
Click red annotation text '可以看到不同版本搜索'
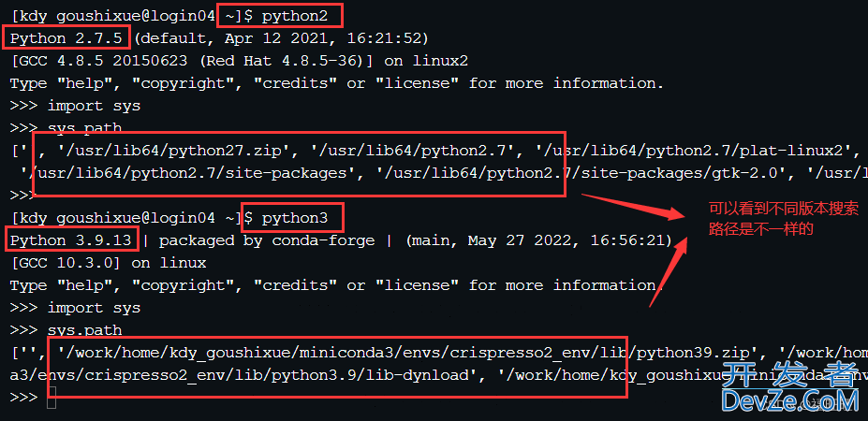tap(784, 210)
